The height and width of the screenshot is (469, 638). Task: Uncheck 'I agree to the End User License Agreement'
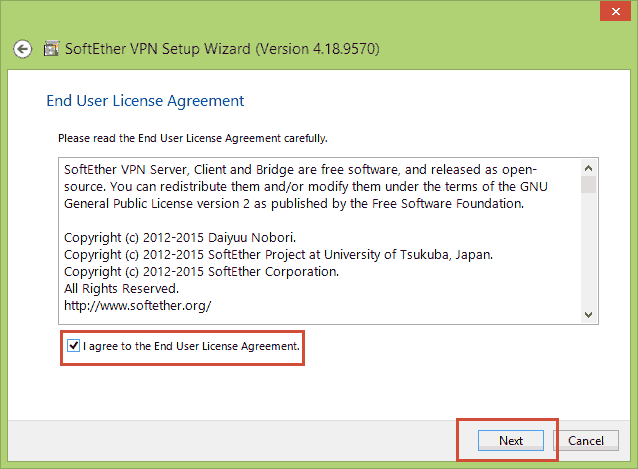(x=73, y=346)
